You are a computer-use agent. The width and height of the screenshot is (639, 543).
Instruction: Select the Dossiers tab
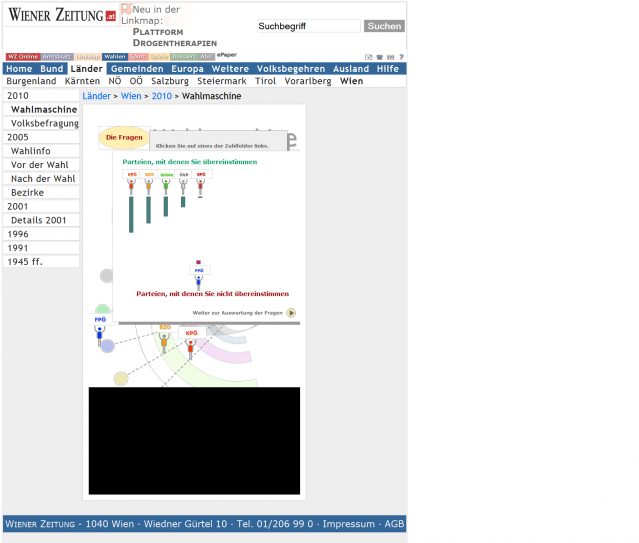185,57
